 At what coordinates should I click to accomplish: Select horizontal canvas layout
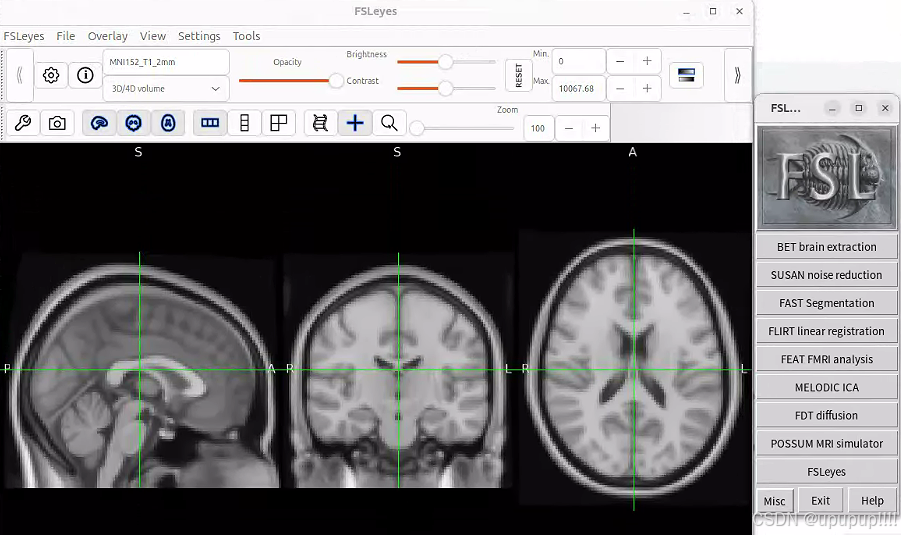pyautogui.click(x=210, y=123)
